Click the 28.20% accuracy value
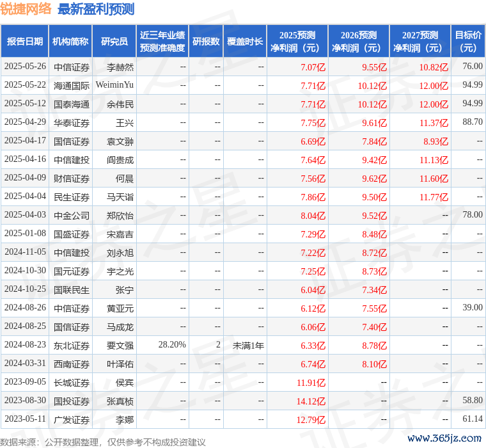This screenshot has width=486, height=448. point(172,345)
